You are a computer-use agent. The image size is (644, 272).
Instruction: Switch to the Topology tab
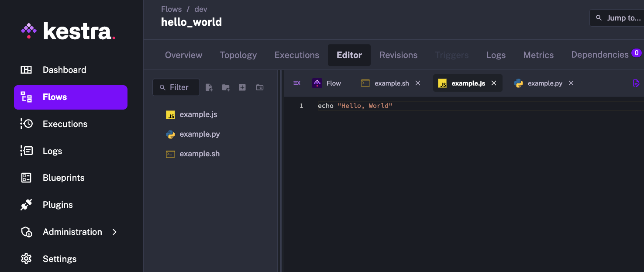tap(238, 55)
